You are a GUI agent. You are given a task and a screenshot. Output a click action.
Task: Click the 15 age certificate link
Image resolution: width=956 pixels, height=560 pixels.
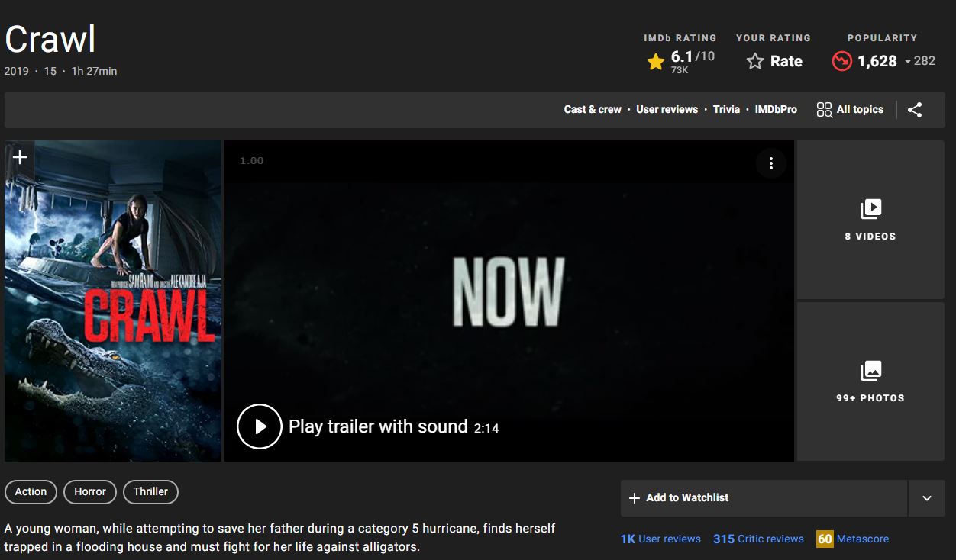pyautogui.click(x=50, y=71)
